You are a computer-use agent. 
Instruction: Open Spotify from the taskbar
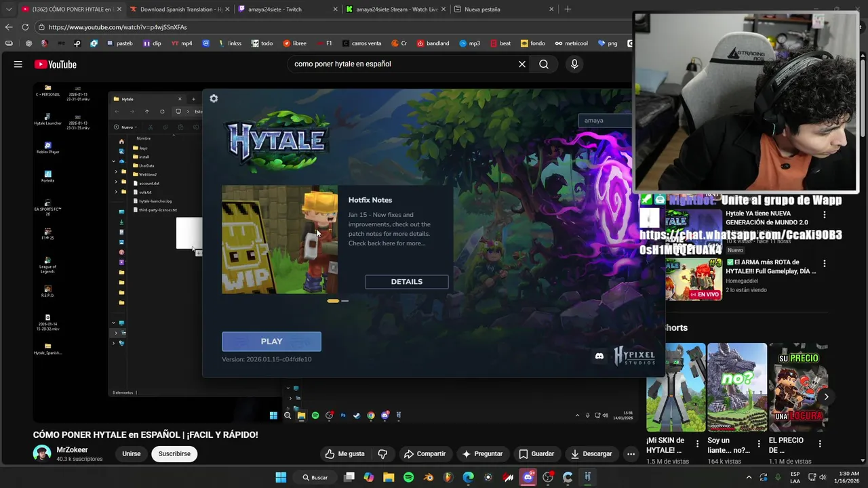408,477
